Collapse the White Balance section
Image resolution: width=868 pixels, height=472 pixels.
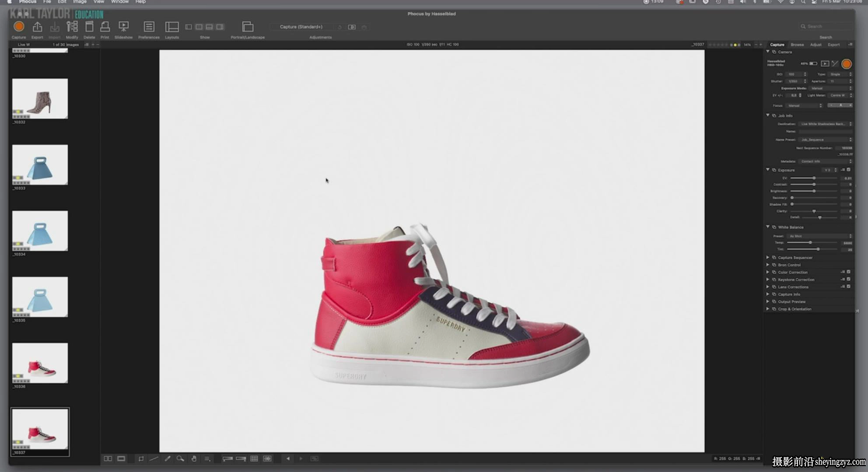click(x=768, y=227)
